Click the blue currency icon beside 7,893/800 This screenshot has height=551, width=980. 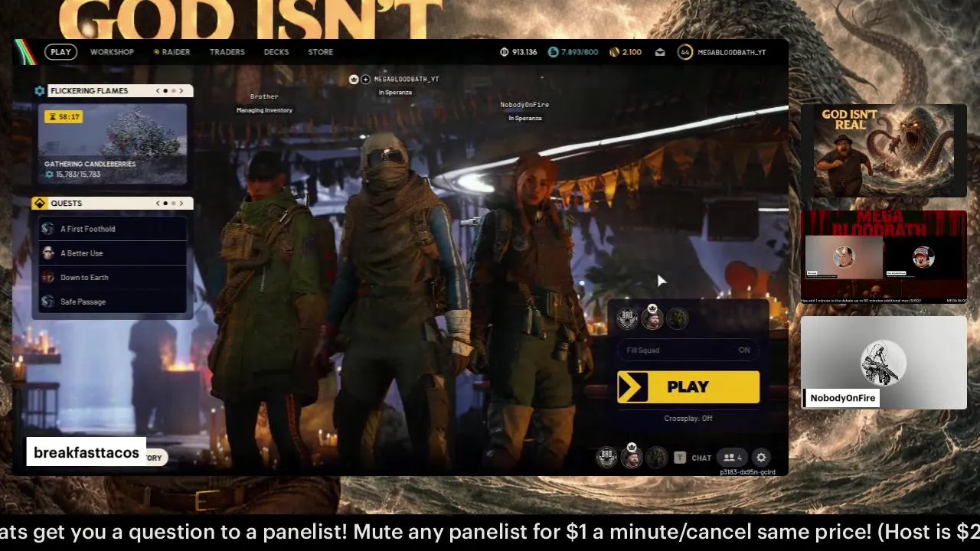pos(554,52)
